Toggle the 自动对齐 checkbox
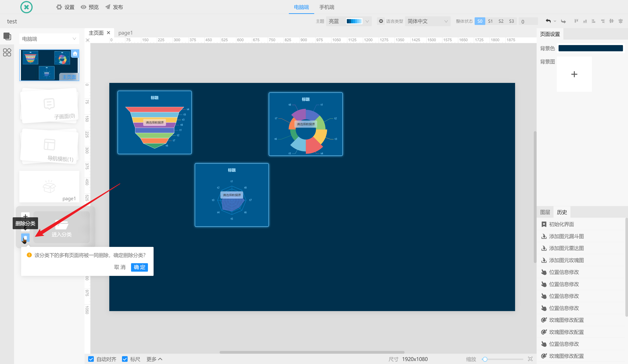 [x=91, y=359]
